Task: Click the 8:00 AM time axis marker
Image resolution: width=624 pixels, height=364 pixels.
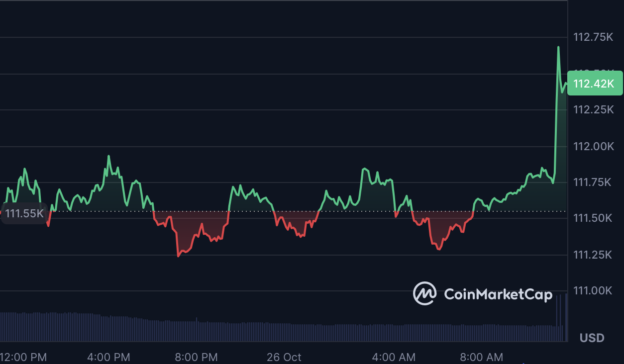Action: point(481,357)
